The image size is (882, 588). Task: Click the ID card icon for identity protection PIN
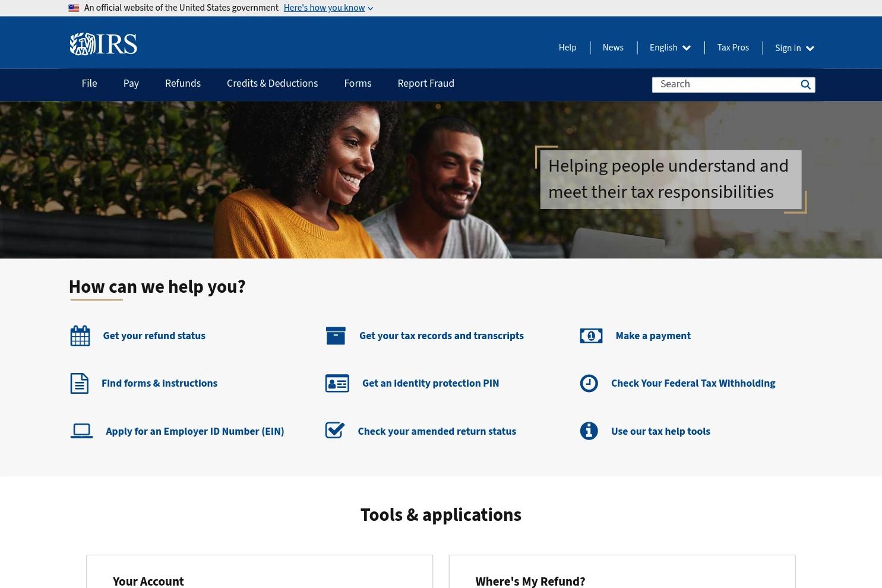tap(337, 383)
